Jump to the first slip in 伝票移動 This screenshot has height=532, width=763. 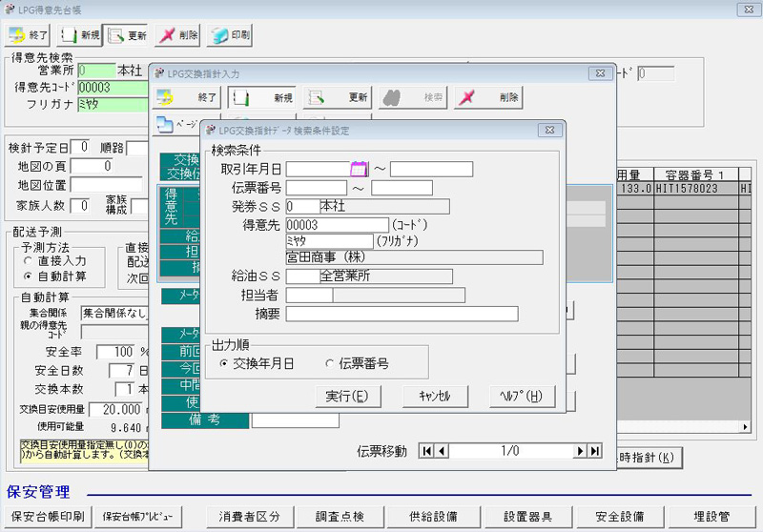coord(427,451)
